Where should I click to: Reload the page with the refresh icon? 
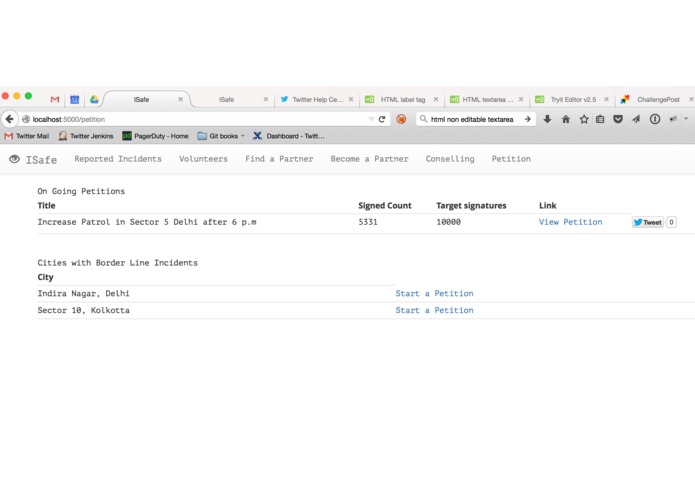[382, 119]
